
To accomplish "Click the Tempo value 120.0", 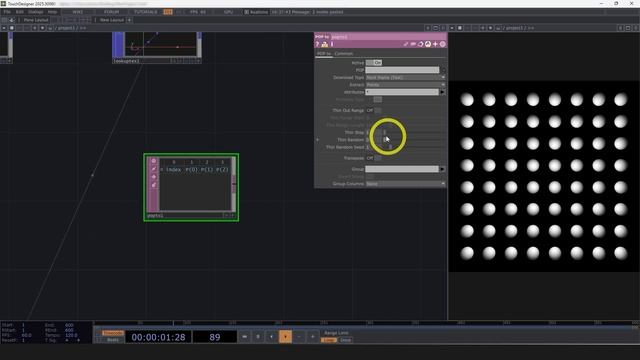I will 71,335.
